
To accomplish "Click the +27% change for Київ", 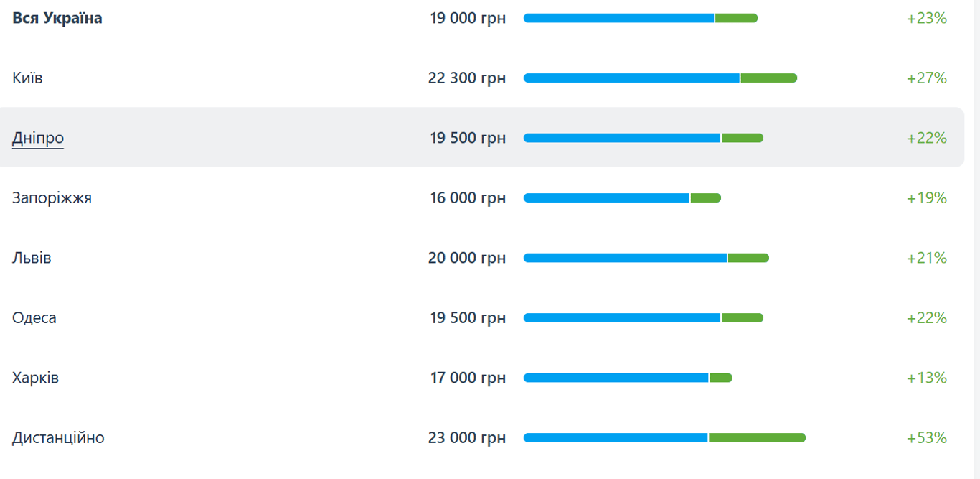I will [927, 78].
